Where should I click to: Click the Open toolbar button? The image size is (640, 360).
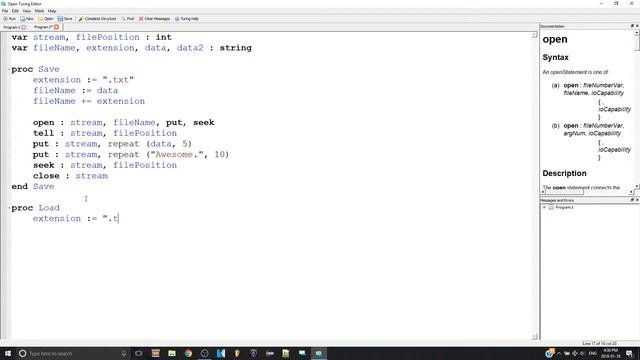tap(46, 19)
